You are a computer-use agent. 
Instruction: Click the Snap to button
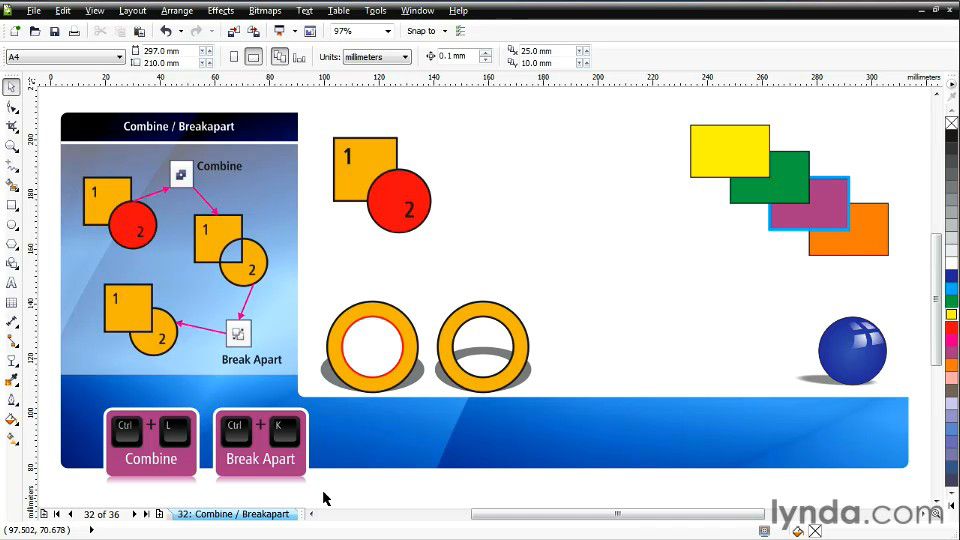pos(424,32)
